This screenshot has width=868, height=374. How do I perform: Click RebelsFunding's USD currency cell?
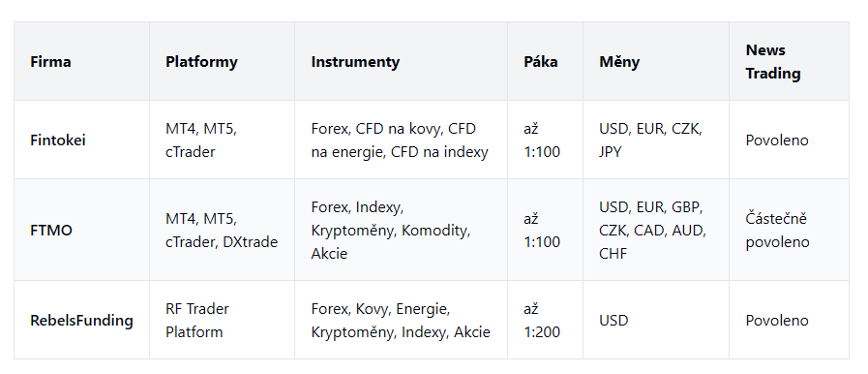[x=656, y=321]
